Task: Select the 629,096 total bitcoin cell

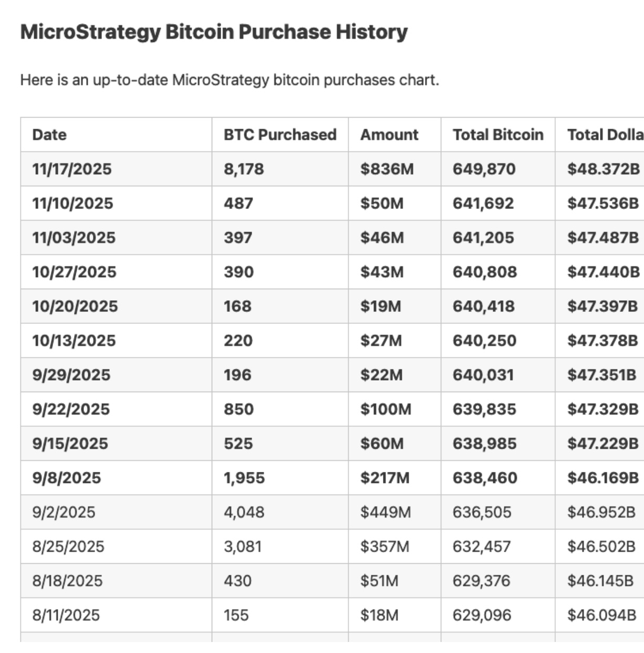Action: [x=482, y=615]
